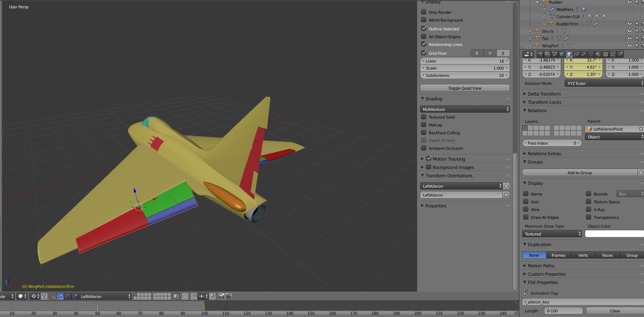Open the Modifiers properties tab (wrench icon)
644x317 pixels.
(584, 54)
